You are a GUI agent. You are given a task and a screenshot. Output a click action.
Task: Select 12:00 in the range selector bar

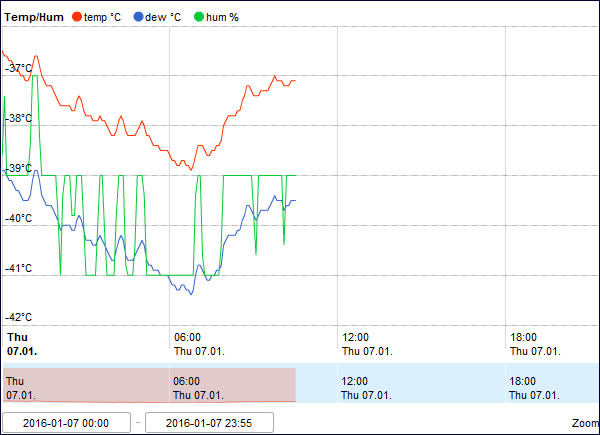[x=355, y=381]
